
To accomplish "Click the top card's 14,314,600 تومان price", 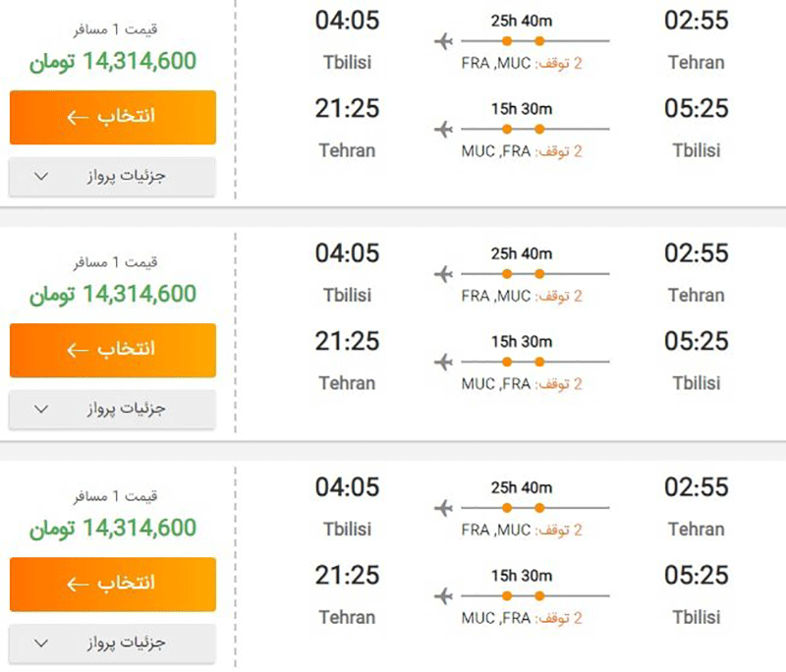I will click(112, 62).
